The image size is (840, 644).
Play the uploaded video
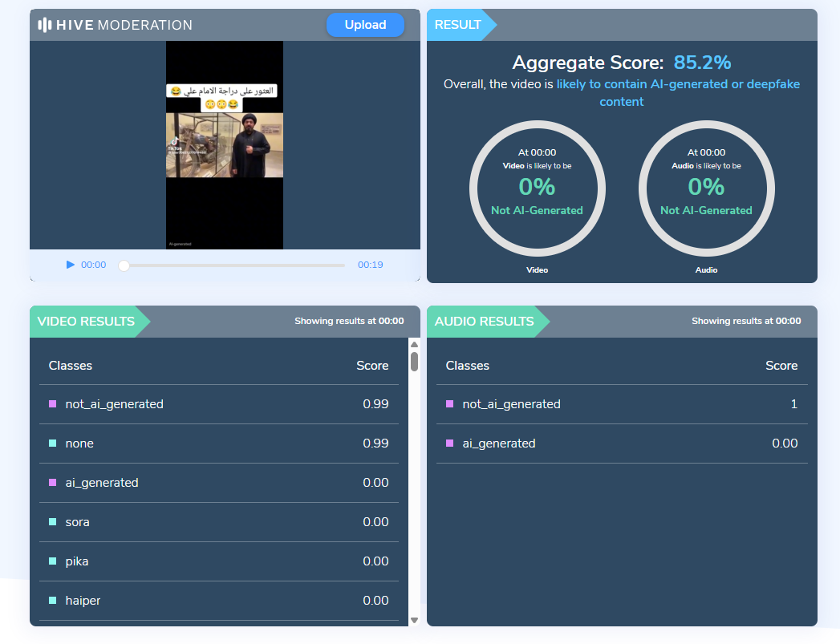pos(70,265)
